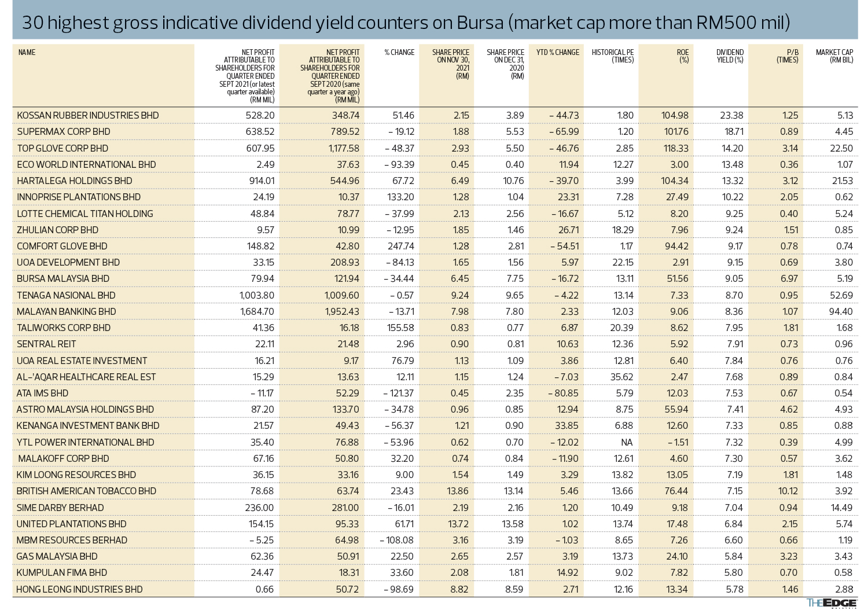Screen dimensions: 868x610
Task: Click Sime Darby's market cap value 14.49
Action: (x=842, y=508)
